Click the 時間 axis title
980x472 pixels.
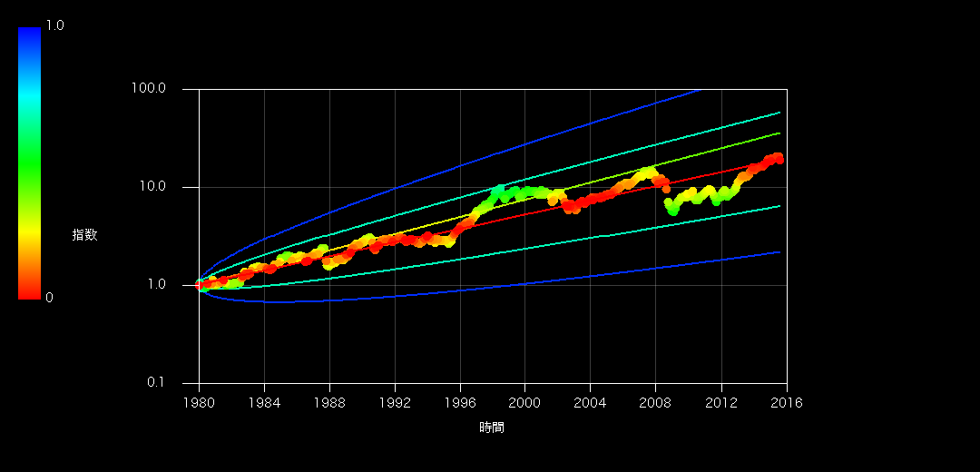[492, 428]
